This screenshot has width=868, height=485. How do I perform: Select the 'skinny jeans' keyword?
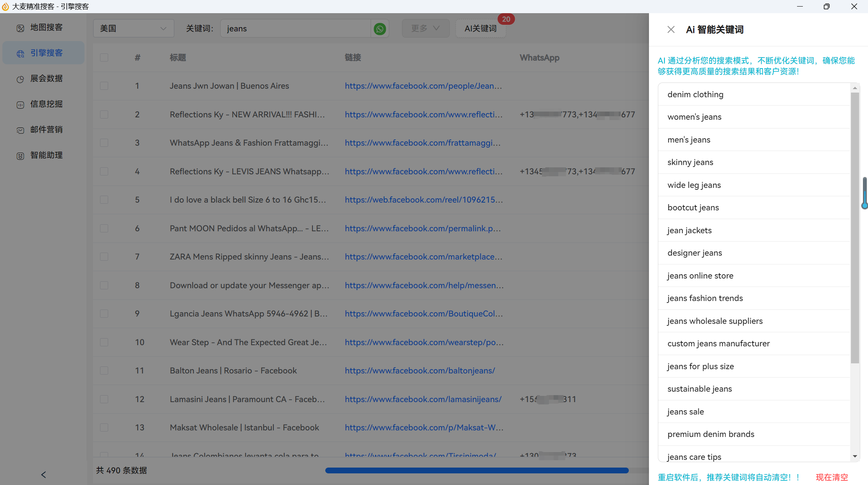(x=754, y=162)
